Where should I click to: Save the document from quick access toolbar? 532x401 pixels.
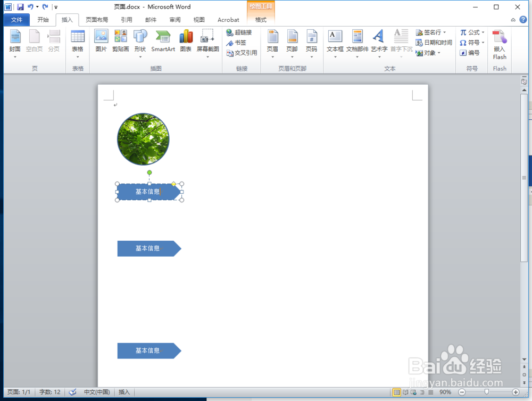coord(20,7)
